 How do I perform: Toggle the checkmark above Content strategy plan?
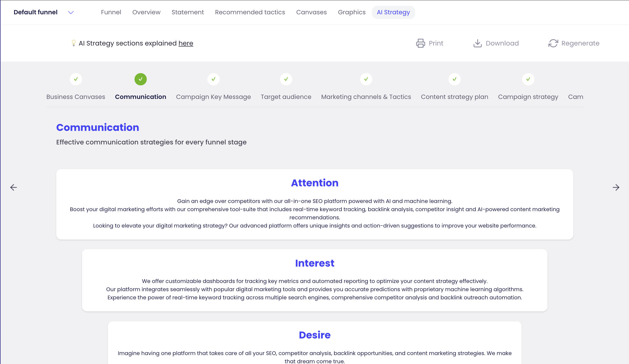tap(454, 79)
